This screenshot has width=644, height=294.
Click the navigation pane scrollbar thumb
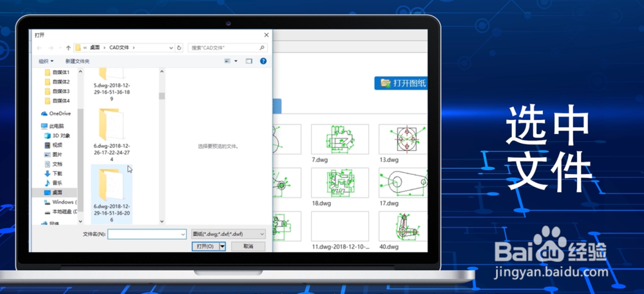(x=80, y=161)
